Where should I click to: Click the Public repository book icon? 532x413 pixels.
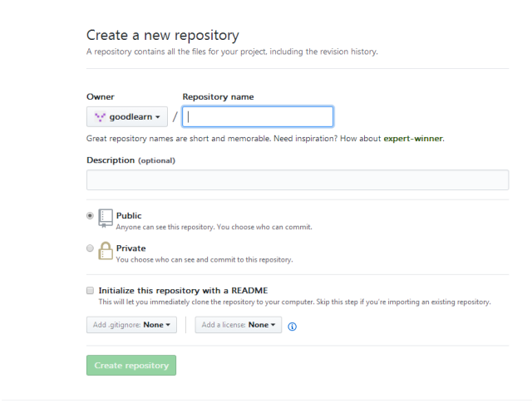pos(106,219)
